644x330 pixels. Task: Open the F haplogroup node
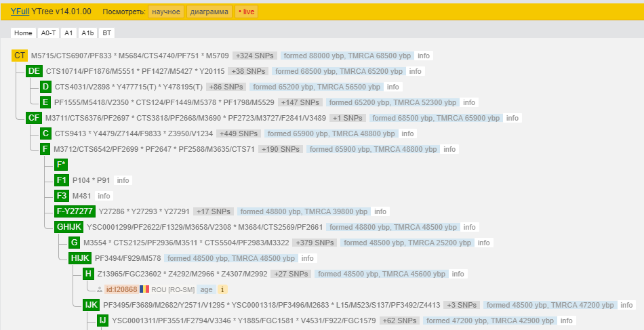pyautogui.click(x=45, y=149)
